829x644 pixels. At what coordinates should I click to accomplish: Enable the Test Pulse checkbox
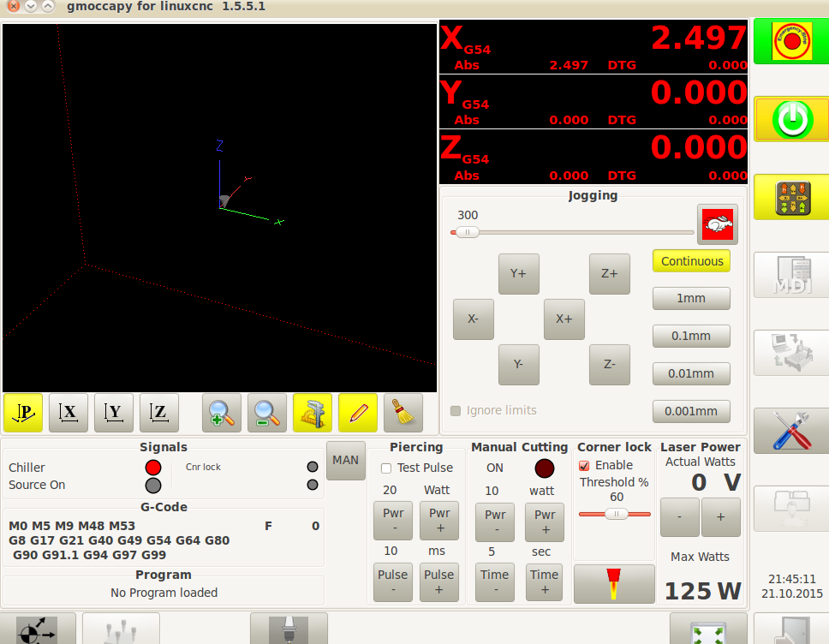[386, 468]
